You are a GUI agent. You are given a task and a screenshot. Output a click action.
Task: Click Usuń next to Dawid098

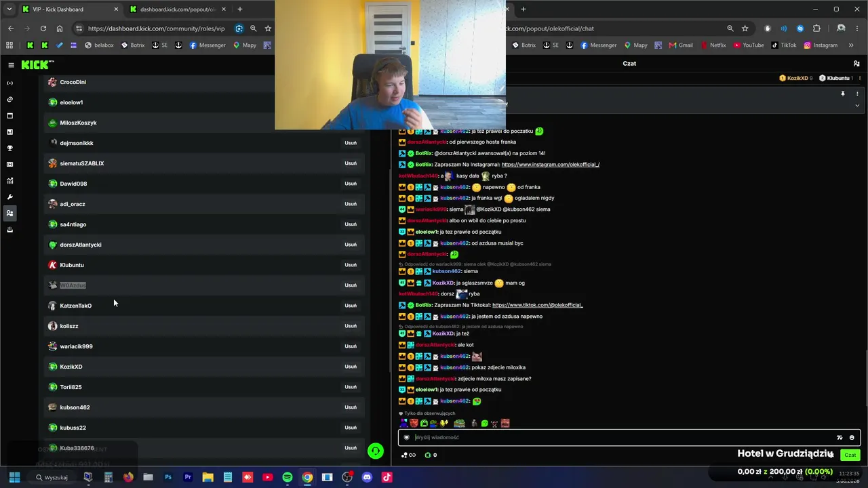click(351, 184)
